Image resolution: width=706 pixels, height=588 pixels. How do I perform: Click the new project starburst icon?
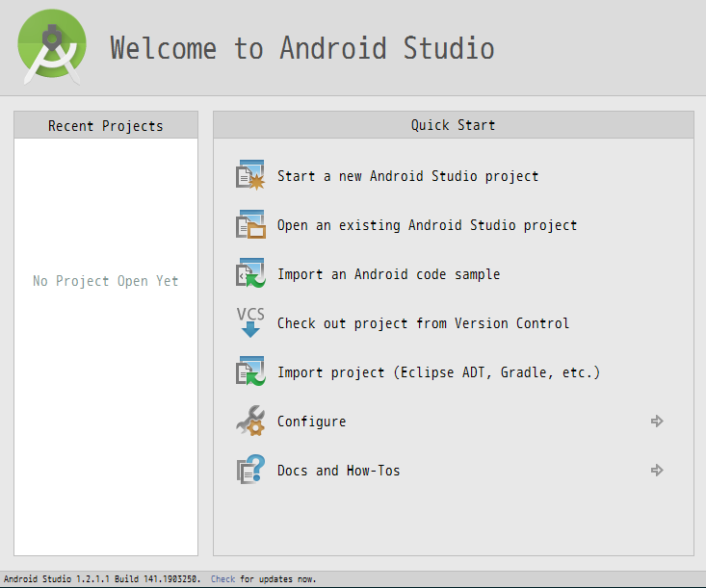coord(250,175)
